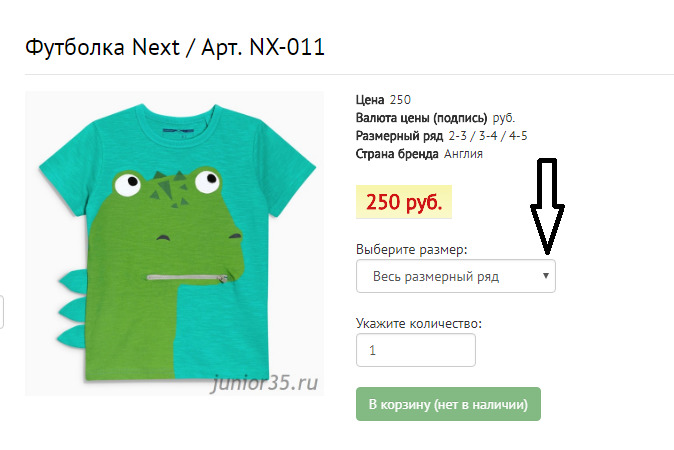Click the yellow '250 руб.' price badge
Viewport: 674px width, 450px height.
click(404, 202)
